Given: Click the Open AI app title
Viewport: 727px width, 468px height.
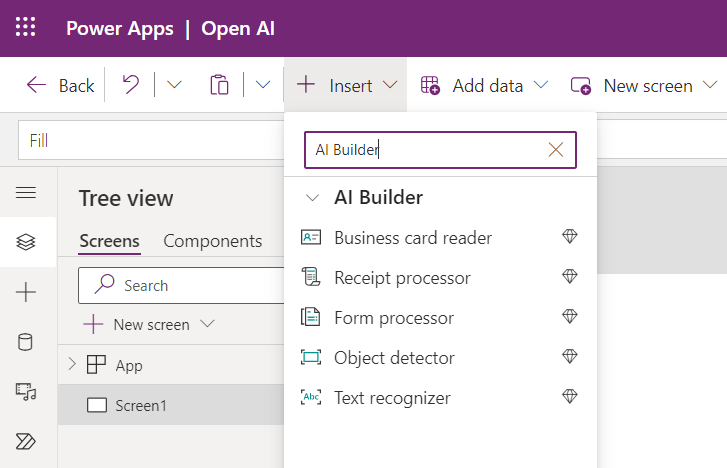Looking at the screenshot, I should coord(238,29).
